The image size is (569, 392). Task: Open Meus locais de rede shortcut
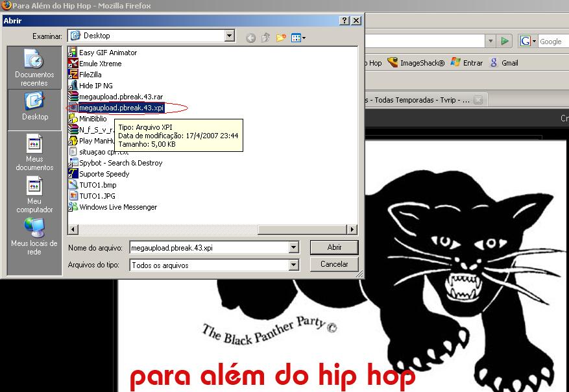click(34, 236)
